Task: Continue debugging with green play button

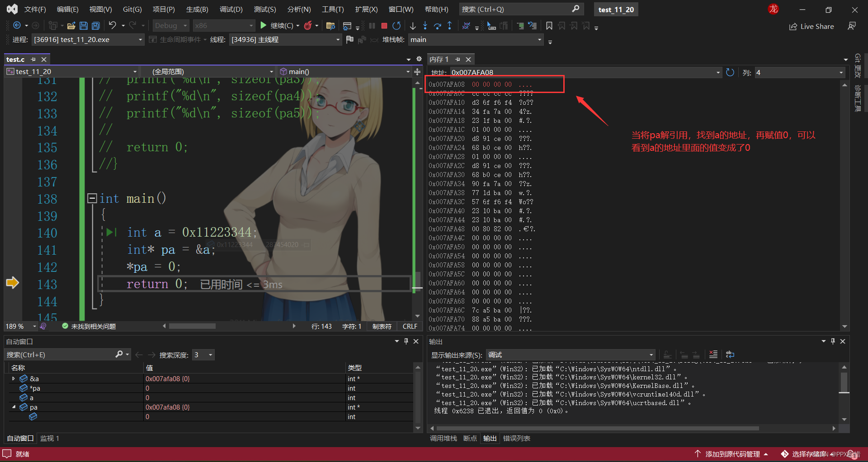Action: (264, 26)
